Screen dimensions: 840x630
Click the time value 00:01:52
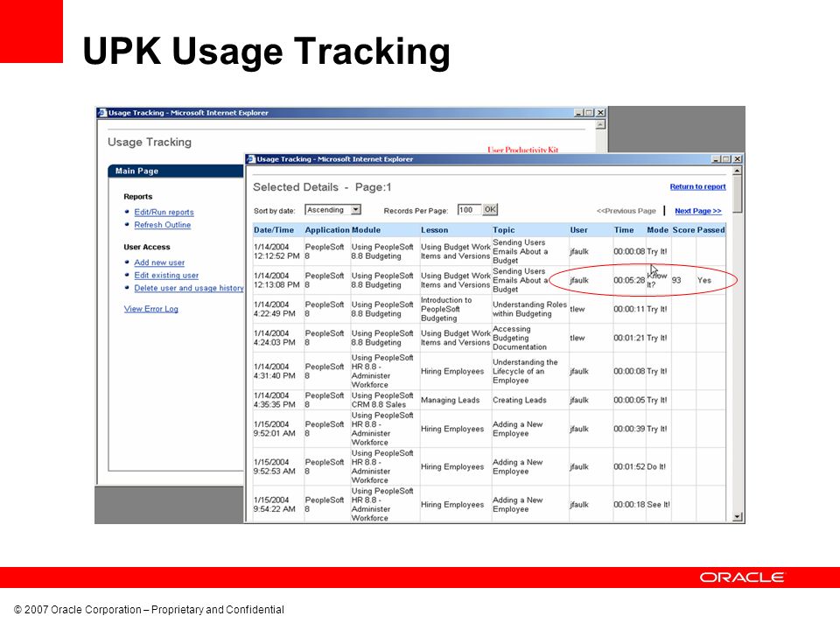pos(629,466)
